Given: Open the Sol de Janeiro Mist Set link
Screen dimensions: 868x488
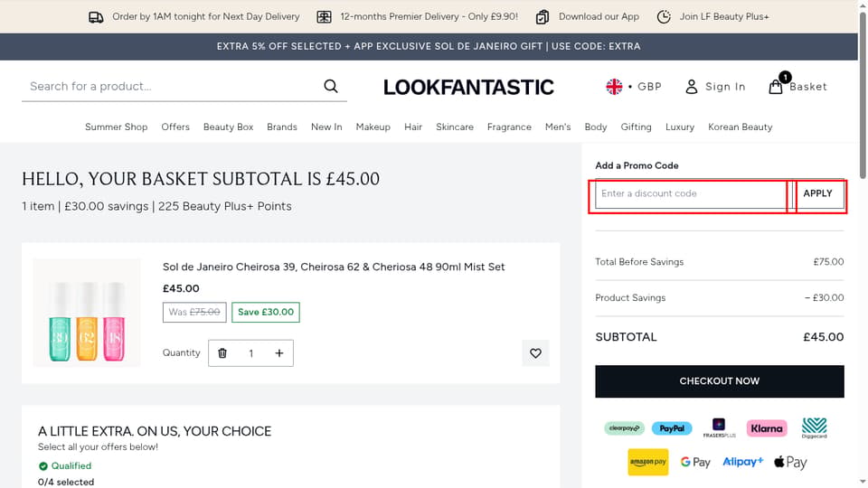Looking at the screenshot, I should [334, 267].
